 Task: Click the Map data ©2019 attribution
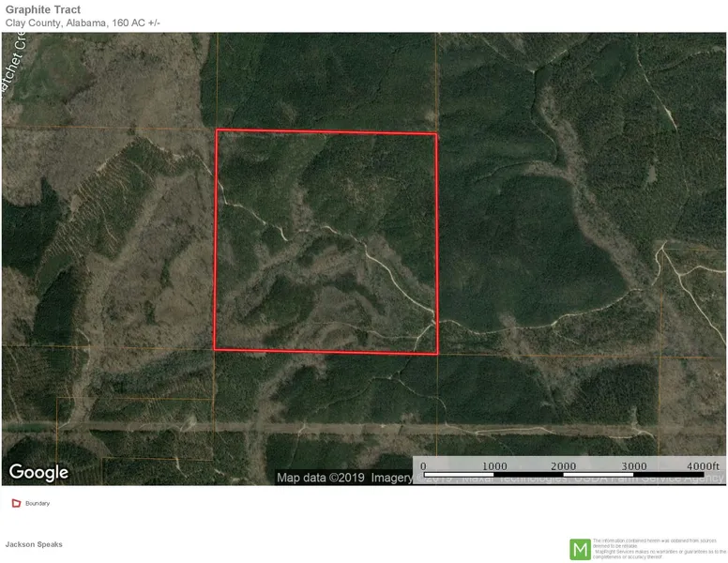click(316, 478)
